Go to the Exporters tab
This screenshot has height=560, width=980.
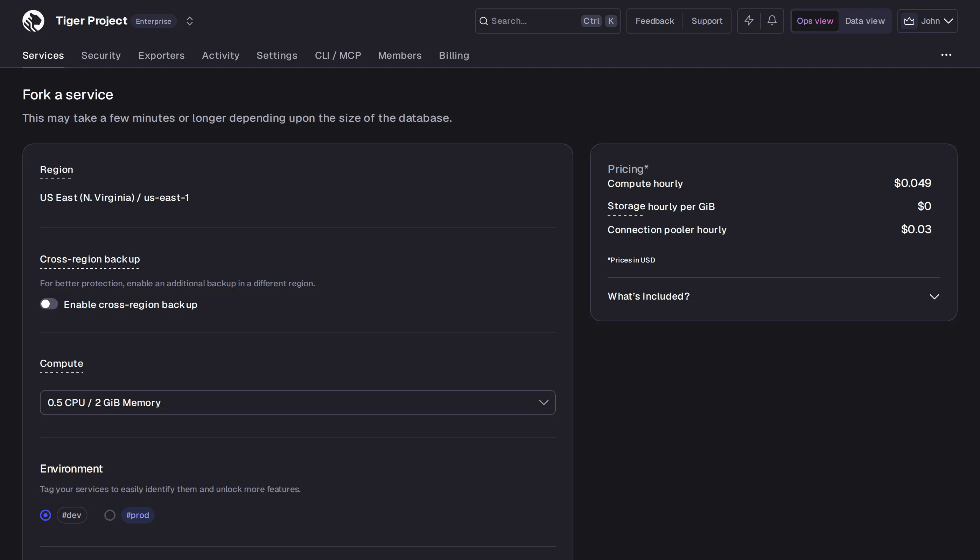click(x=162, y=55)
